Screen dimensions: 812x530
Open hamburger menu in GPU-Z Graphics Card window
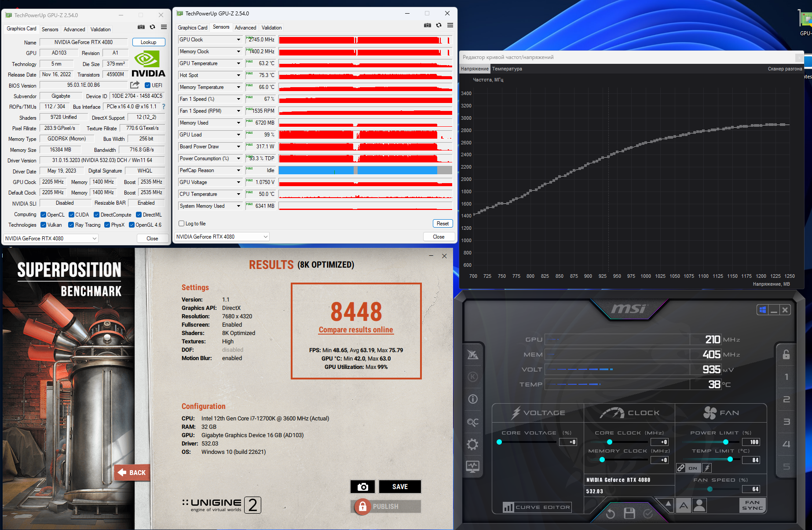point(164,27)
